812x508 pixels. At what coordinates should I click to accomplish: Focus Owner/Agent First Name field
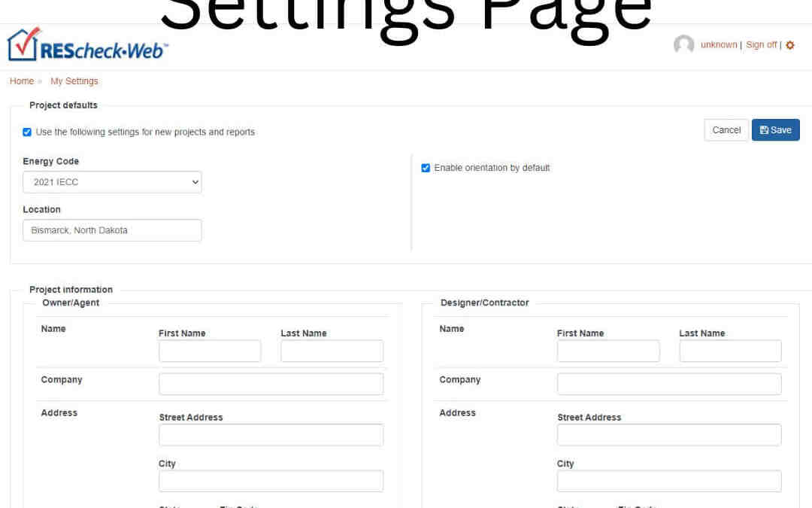[210, 351]
